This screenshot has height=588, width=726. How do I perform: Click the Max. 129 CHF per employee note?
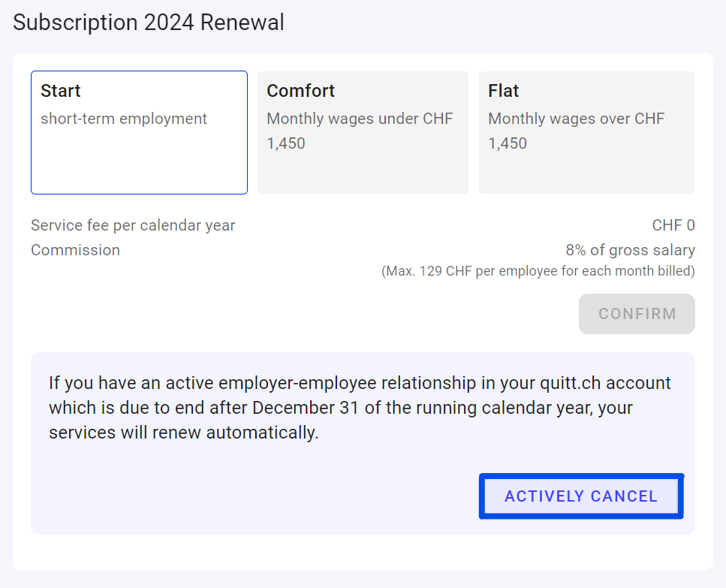point(538,271)
